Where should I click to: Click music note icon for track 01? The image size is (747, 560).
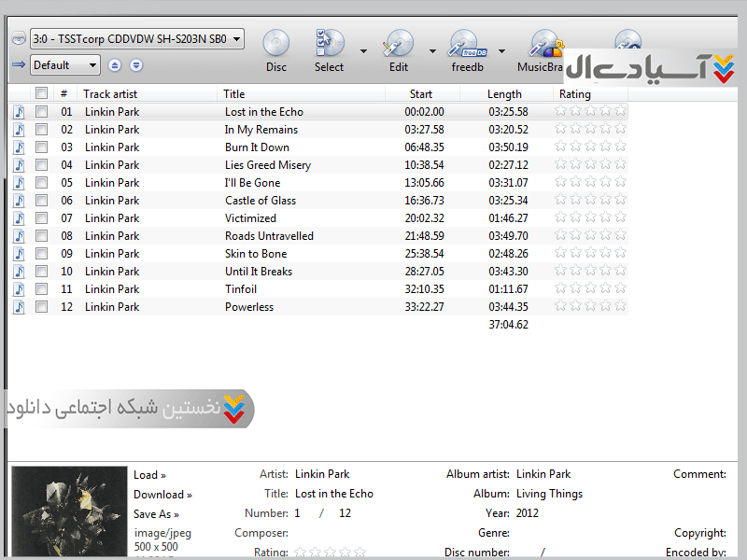(19, 112)
